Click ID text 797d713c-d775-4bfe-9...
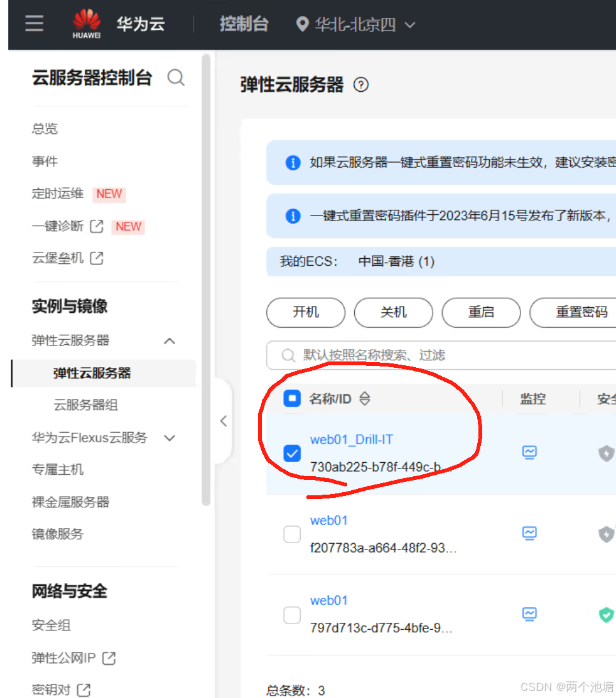Viewport: 616px width, 698px height. [x=381, y=628]
